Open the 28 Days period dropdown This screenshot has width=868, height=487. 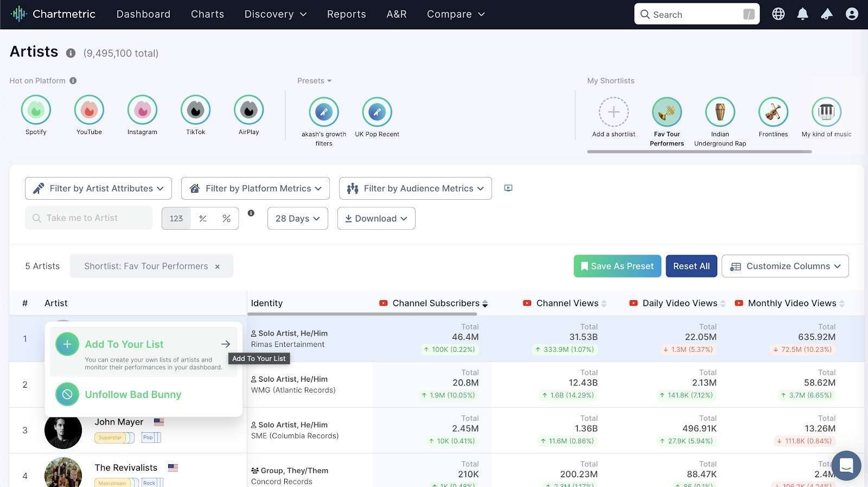(297, 218)
